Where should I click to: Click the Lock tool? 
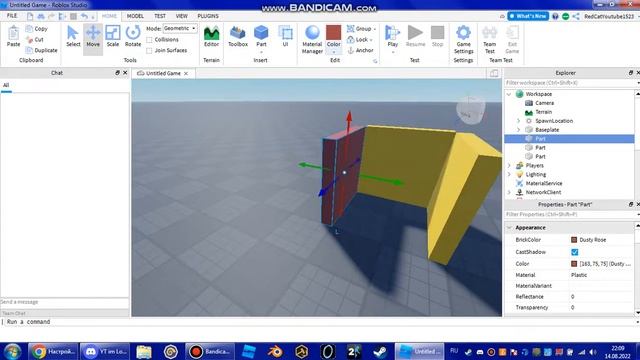[x=360, y=40]
